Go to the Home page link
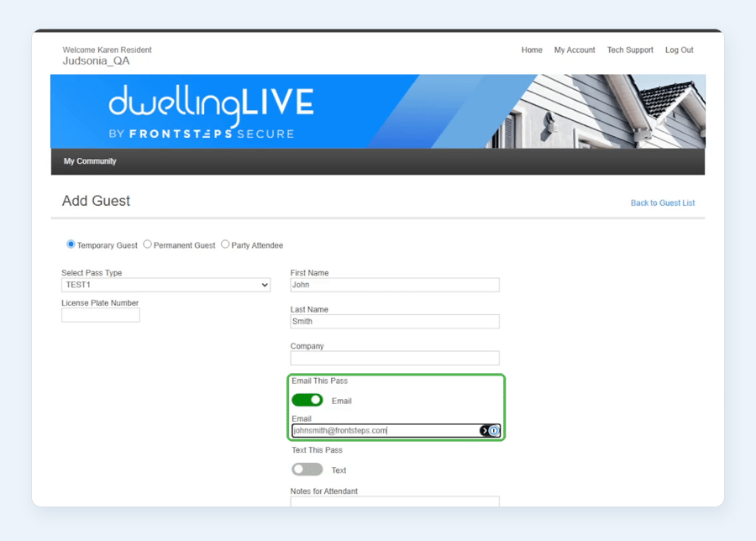The height and width of the screenshot is (541, 756). (x=532, y=50)
